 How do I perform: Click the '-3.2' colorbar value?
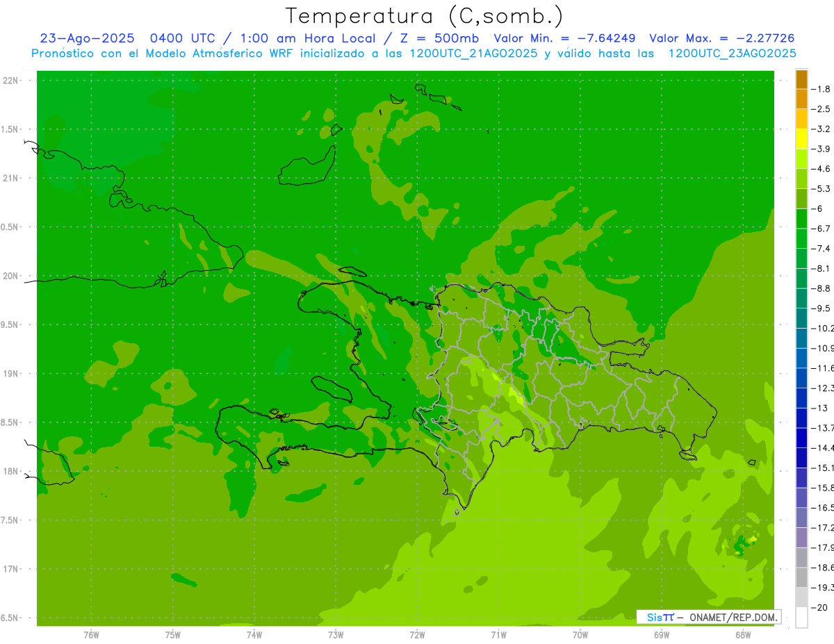(821, 129)
